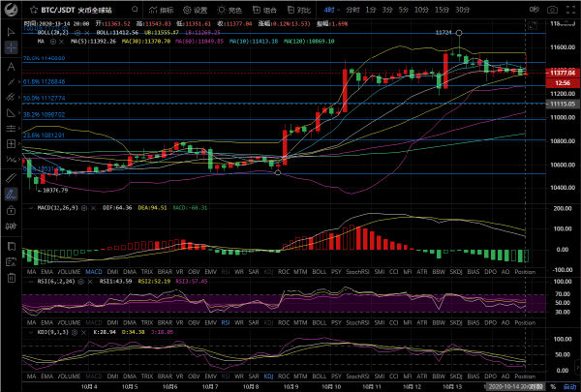Switch to the 30分 interval
The width and height of the screenshot is (581, 392).
463,10
